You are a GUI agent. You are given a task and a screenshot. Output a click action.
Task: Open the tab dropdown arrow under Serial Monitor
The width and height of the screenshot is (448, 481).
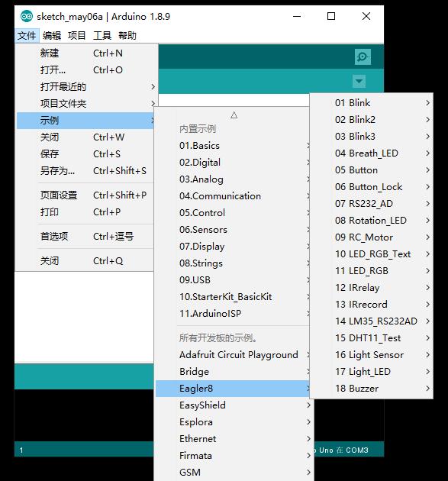click(x=359, y=82)
